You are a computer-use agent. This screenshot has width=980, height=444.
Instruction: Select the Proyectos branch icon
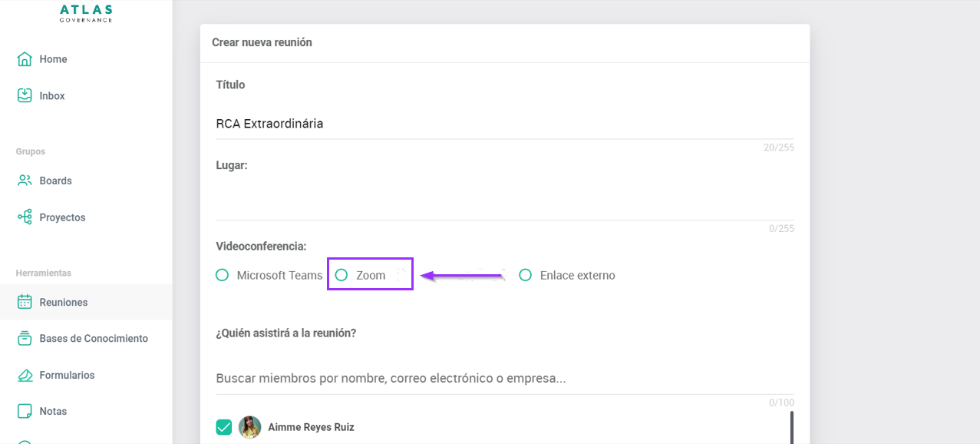25,217
